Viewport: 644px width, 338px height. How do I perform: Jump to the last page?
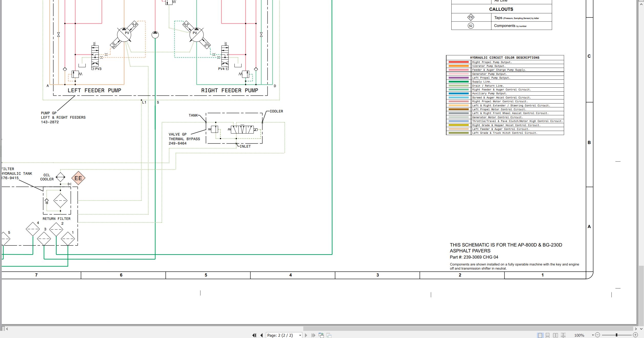313,335
